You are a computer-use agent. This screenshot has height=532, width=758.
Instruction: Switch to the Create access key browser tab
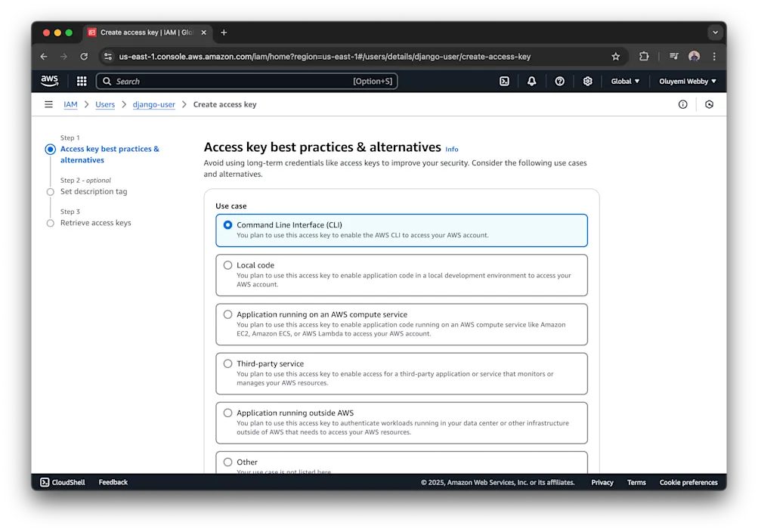pyautogui.click(x=144, y=32)
